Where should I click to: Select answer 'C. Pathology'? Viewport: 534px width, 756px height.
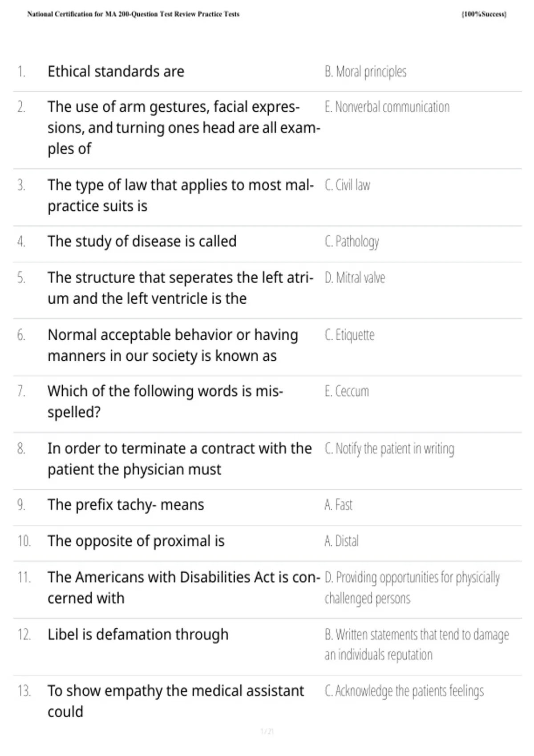coord(352,242)
